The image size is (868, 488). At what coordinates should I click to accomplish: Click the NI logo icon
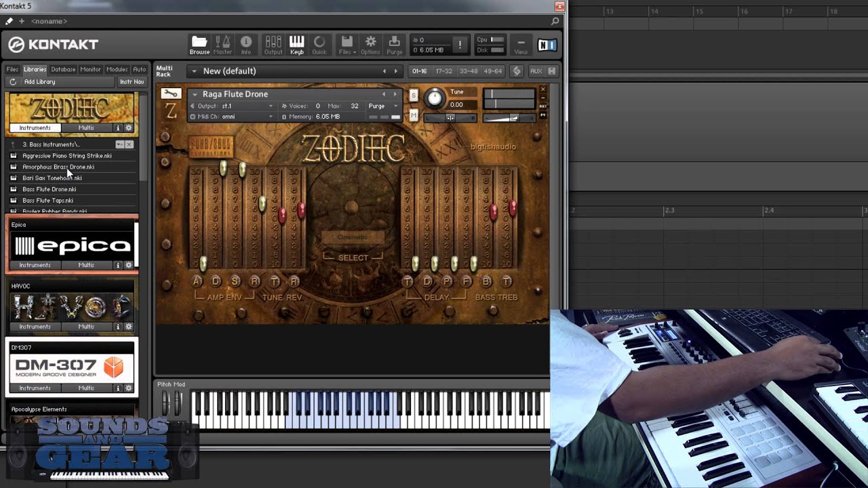coord(547,45)
